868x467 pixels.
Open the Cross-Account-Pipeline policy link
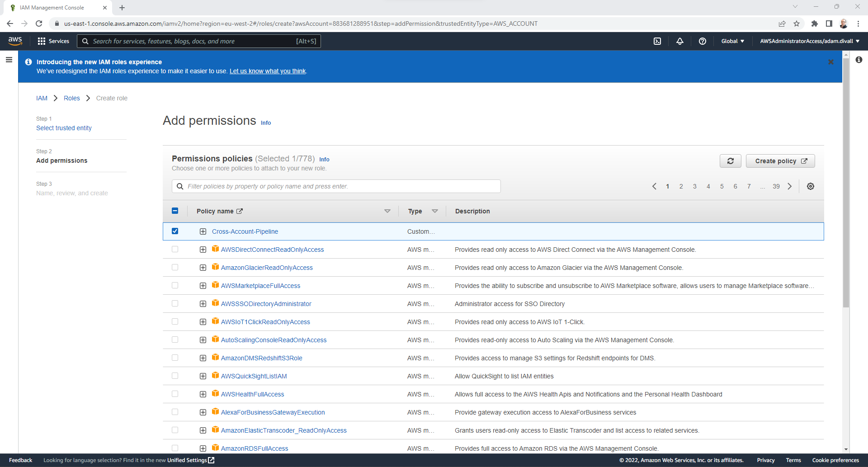tap(245, 231)
